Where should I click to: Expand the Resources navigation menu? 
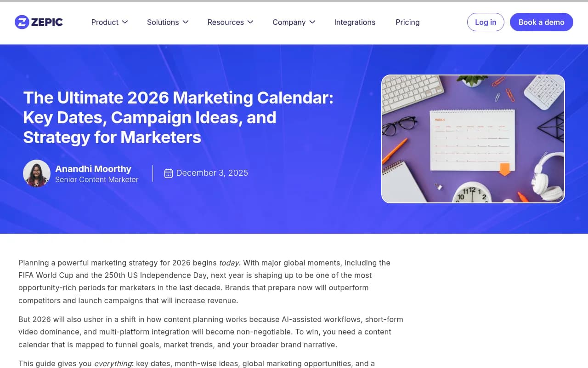[226, 22]
